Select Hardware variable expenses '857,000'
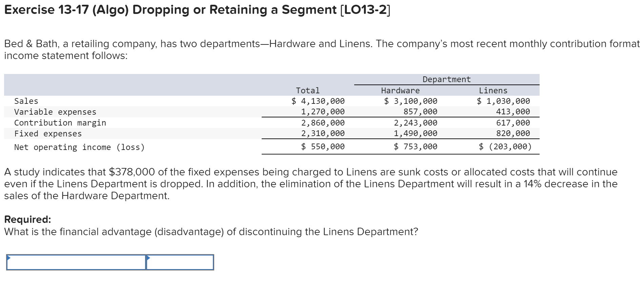644x283 pixels. (x=420, y=112)
